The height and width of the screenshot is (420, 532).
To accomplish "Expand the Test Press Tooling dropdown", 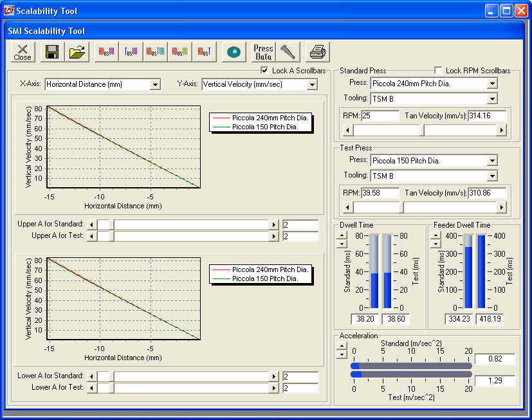I will [x=492, y=176].
